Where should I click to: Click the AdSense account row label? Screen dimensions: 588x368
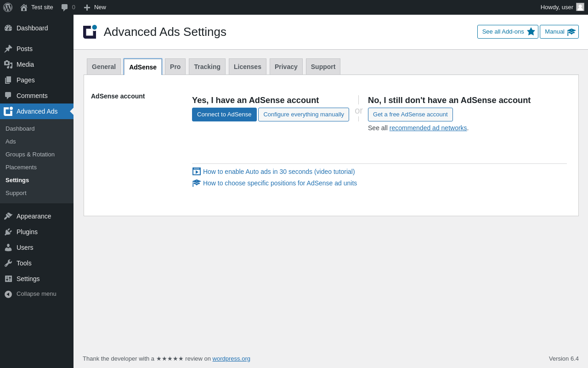click(118, 96)
